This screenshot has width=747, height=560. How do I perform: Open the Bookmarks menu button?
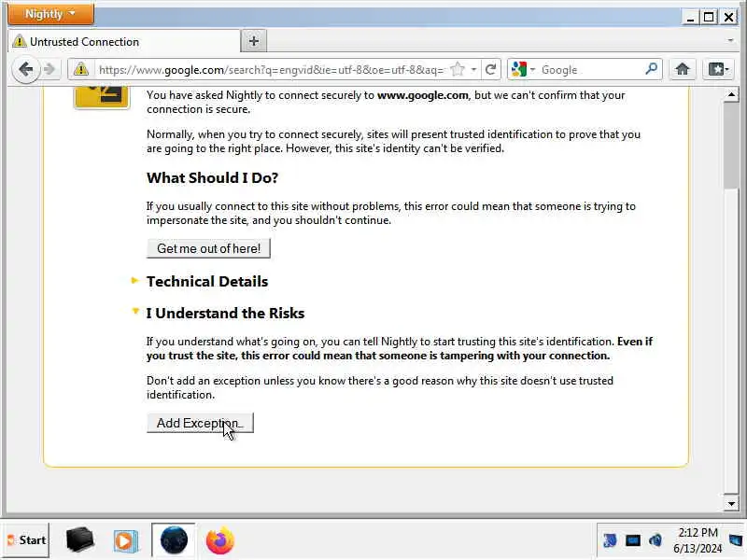pos(718,69)
